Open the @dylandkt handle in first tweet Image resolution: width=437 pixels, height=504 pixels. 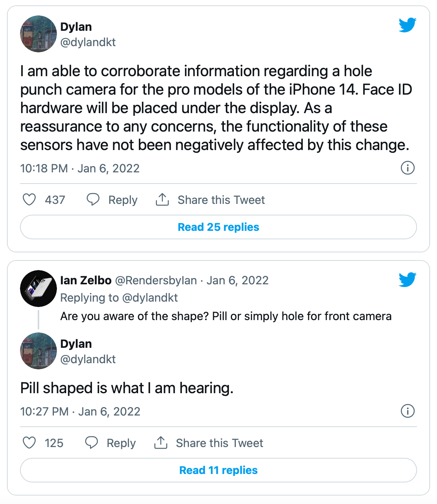pos(88,42)
